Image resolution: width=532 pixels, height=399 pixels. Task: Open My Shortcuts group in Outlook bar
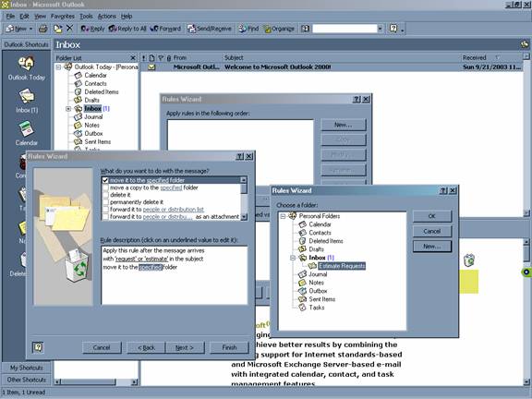click(x=27, y=368)
